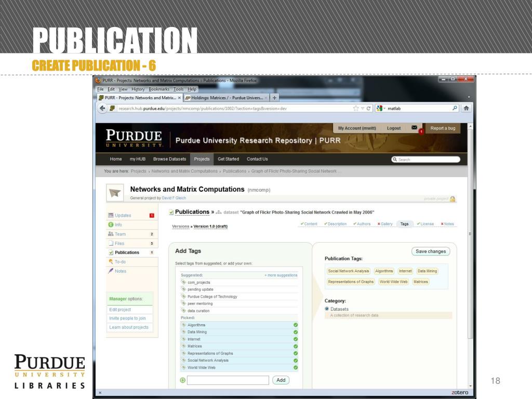Select suggested tag data curation

[x=198, y=311]
